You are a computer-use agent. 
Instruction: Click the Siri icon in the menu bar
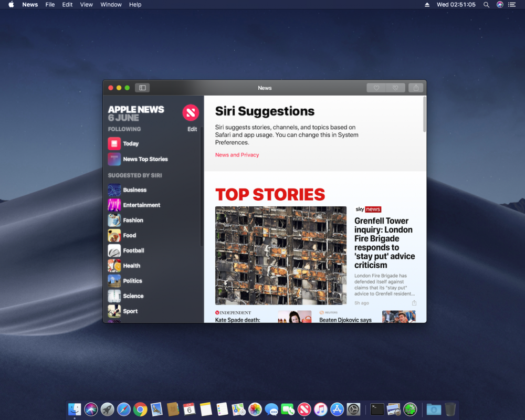tap(500, 5)
